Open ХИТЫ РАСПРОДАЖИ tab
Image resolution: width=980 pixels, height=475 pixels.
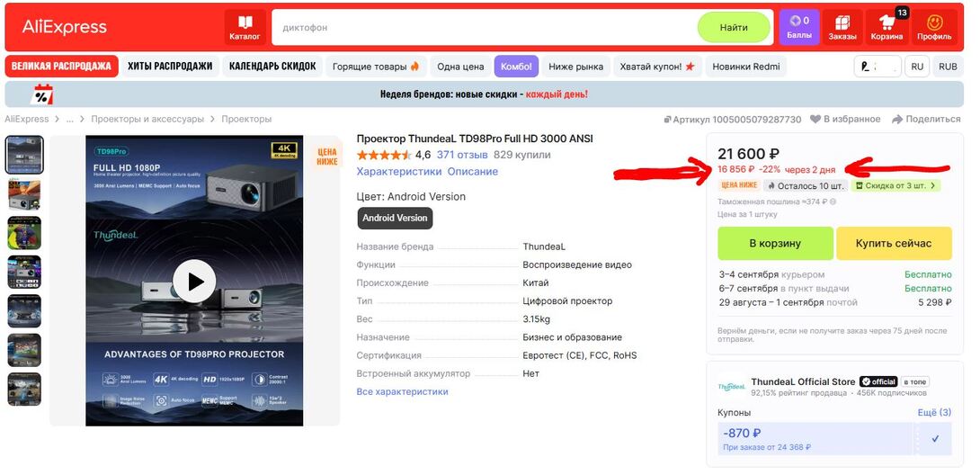[x=170, y=67]
